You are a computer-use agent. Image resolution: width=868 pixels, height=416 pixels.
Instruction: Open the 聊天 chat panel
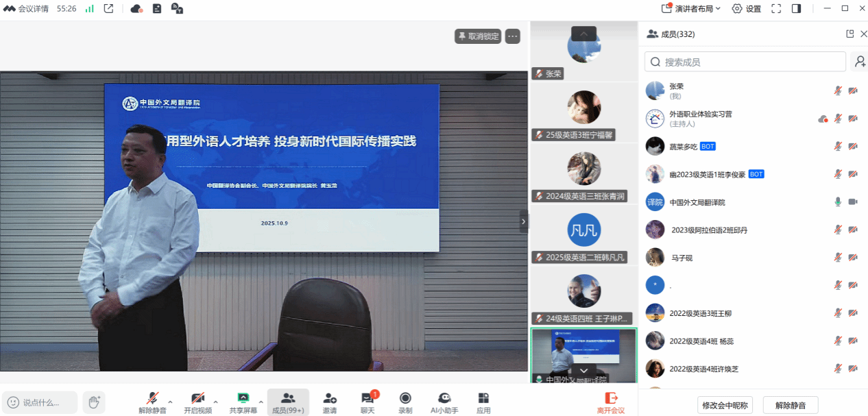tap(367, 402)
